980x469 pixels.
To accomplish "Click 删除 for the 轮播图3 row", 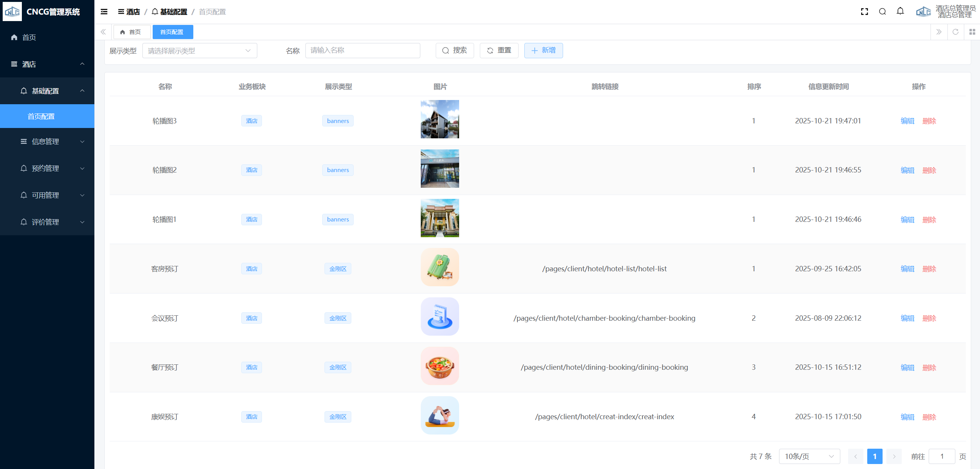I will [x=929, y=121].
